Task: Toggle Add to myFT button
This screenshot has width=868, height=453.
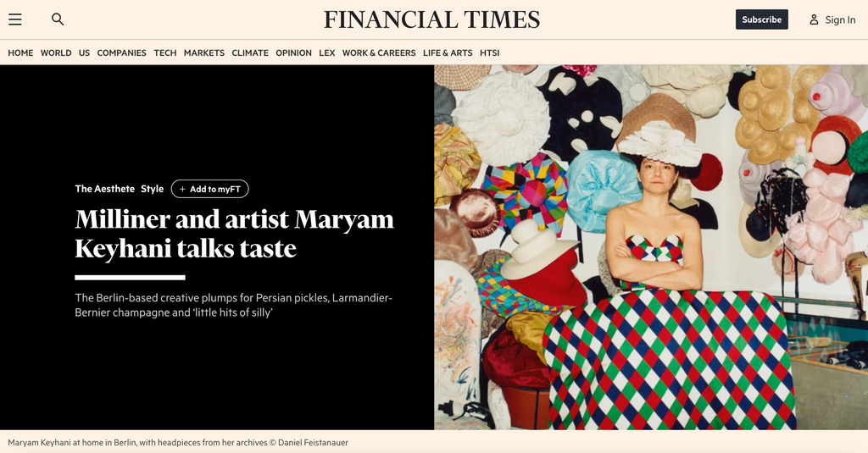Action: (210, 189)
